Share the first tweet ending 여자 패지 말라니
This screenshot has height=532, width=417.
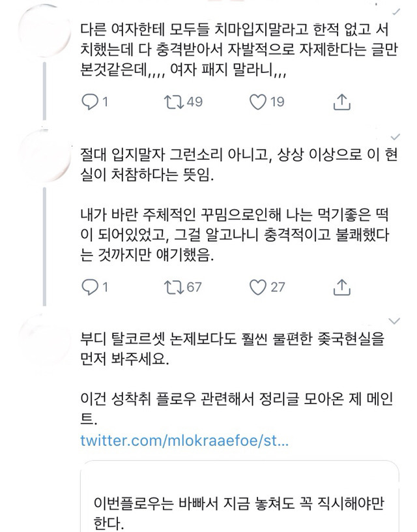click(343, 102)
